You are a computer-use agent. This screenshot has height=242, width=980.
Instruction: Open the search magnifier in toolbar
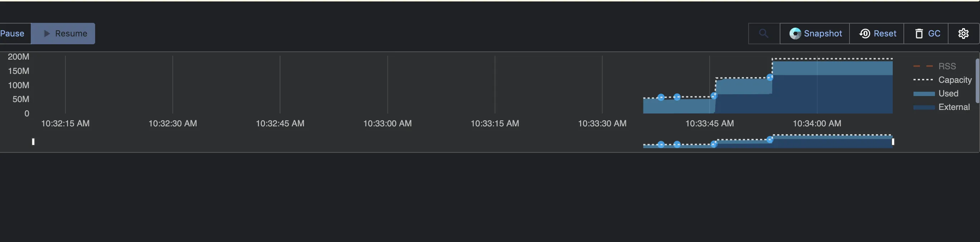point(763,34)
